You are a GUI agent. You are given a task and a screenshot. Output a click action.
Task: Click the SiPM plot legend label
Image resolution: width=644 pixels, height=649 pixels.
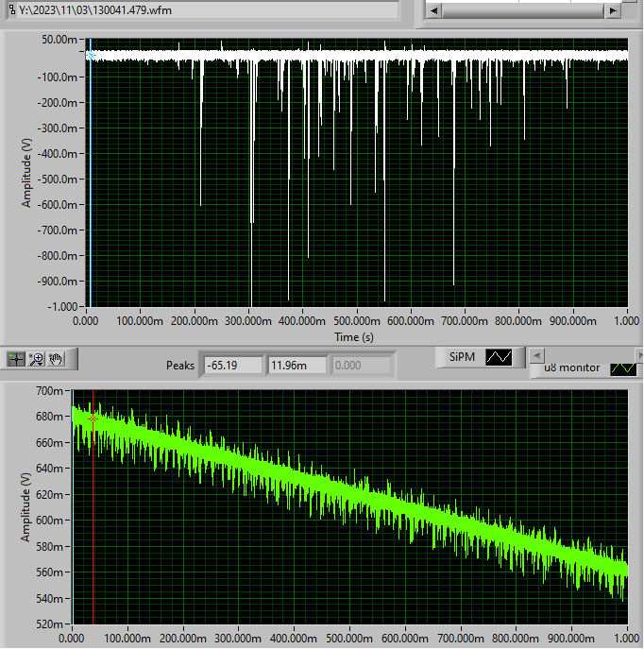tap(462, 357)
